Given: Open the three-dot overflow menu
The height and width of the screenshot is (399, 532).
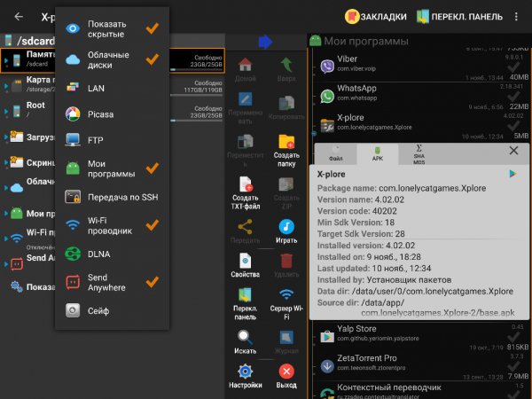Looking at the screenshot, I should 516,17.
